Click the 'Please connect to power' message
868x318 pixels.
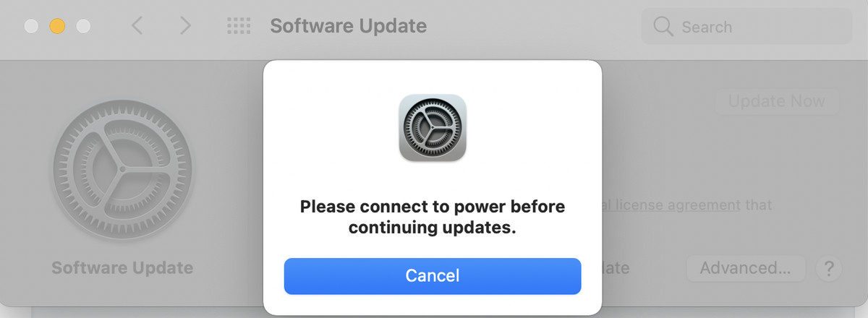433,217
